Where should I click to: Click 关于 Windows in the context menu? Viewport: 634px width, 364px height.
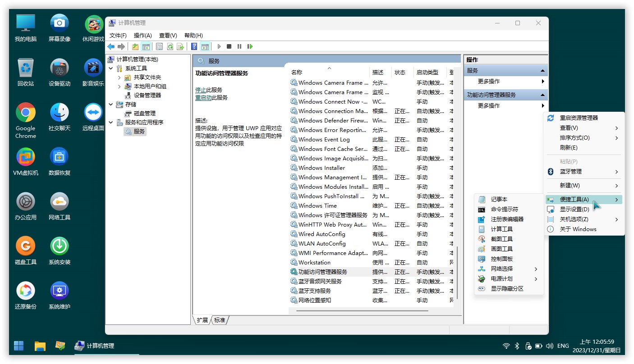584,229
